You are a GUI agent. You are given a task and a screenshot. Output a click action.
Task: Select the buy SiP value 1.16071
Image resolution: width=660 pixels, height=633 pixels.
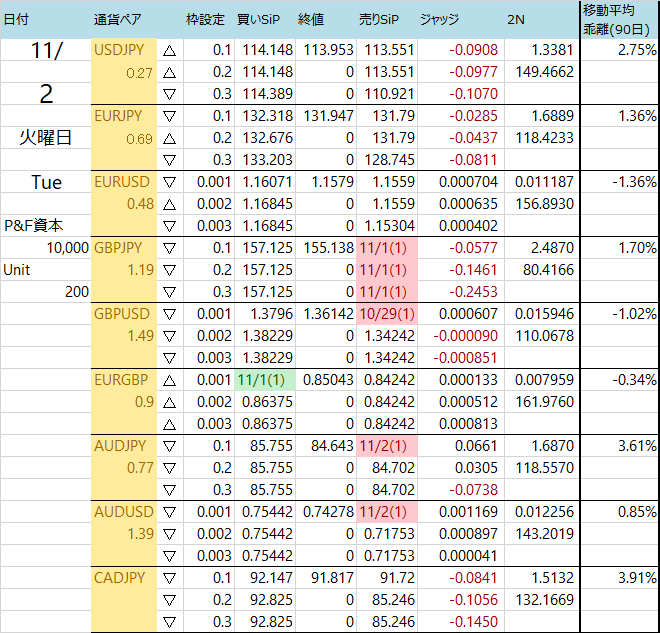(268, 182)
